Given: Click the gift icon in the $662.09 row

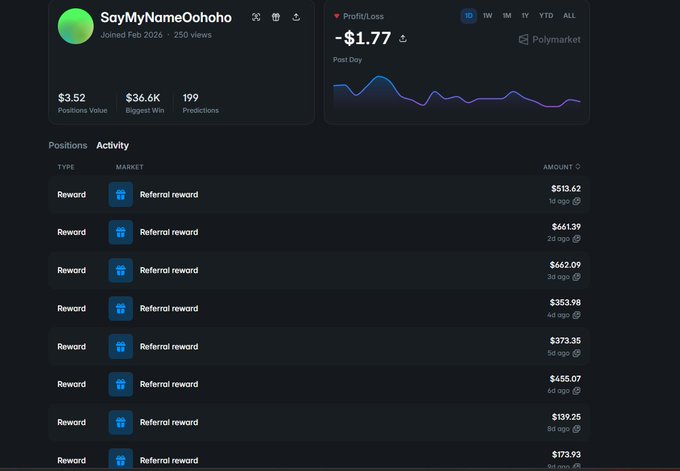Looking at the screenshot, I should pyautogui.click(x=121, y=270).
